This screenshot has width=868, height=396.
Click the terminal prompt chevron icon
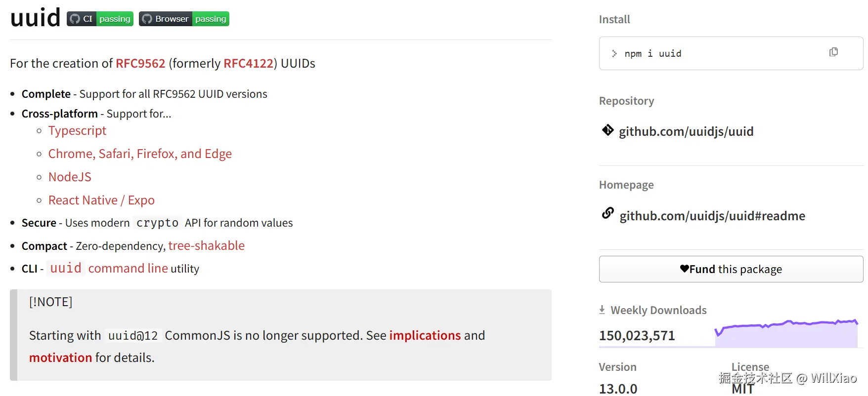[614, 53]
